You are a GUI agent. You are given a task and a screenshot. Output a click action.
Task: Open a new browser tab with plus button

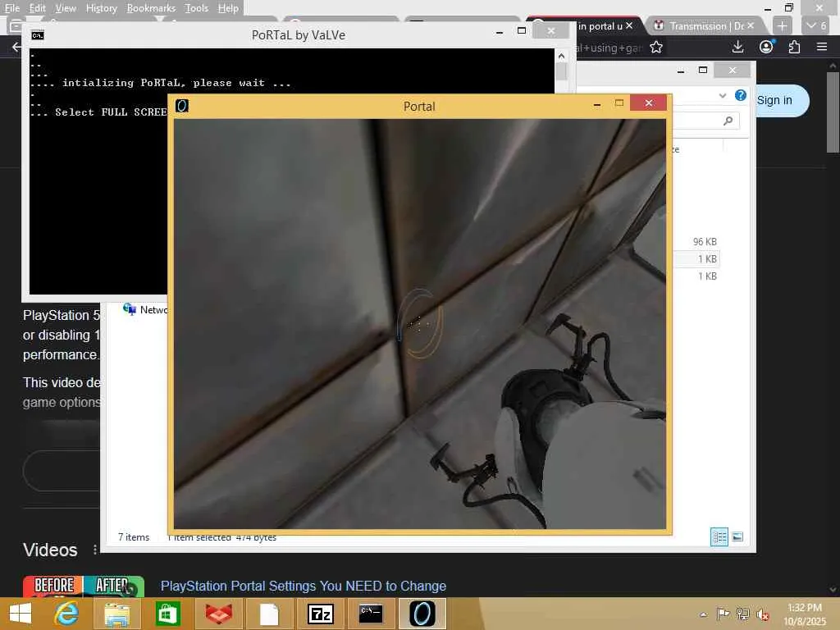point(782,25)
